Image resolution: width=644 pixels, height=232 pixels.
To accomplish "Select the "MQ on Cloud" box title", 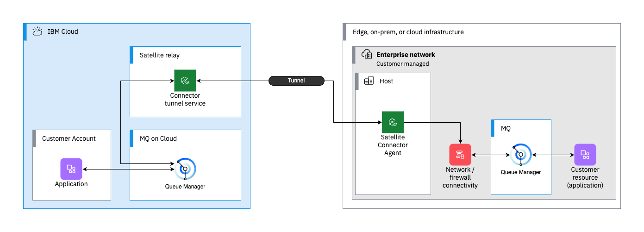I will tap(158, 138).
